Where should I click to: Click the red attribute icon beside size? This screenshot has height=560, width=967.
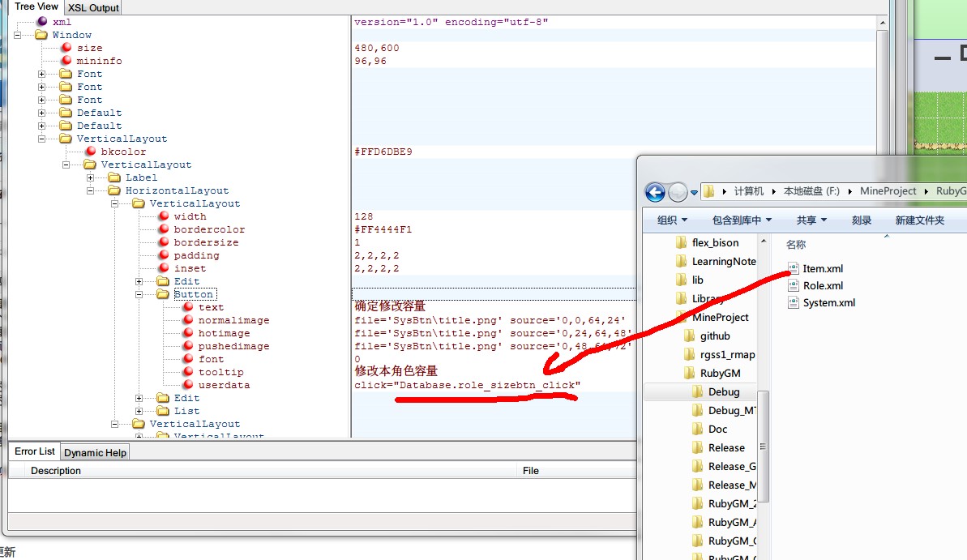coord(66,48)
